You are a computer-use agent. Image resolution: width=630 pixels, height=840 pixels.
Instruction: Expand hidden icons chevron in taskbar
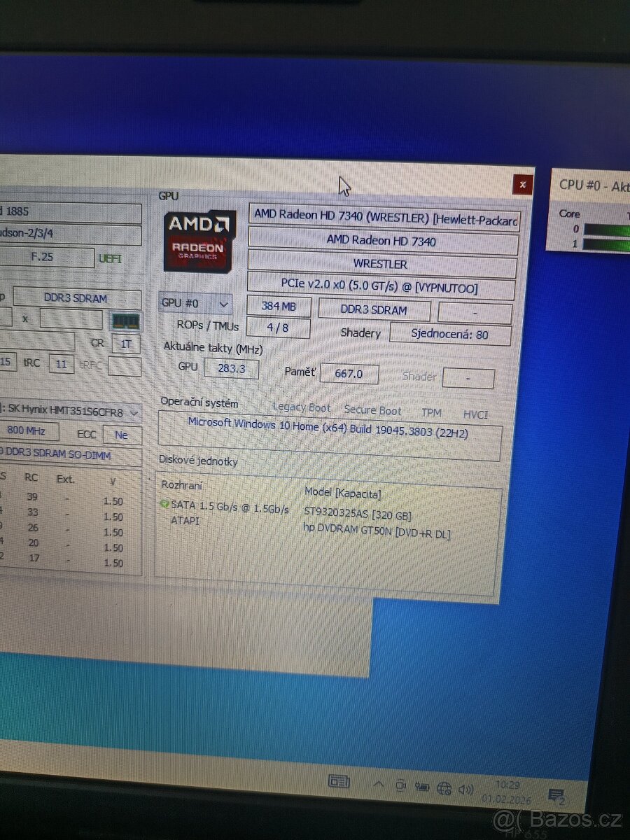[379, 785]
